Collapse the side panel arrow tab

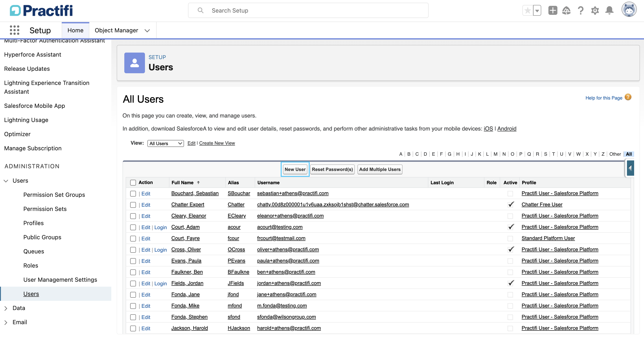pos(630,168)
